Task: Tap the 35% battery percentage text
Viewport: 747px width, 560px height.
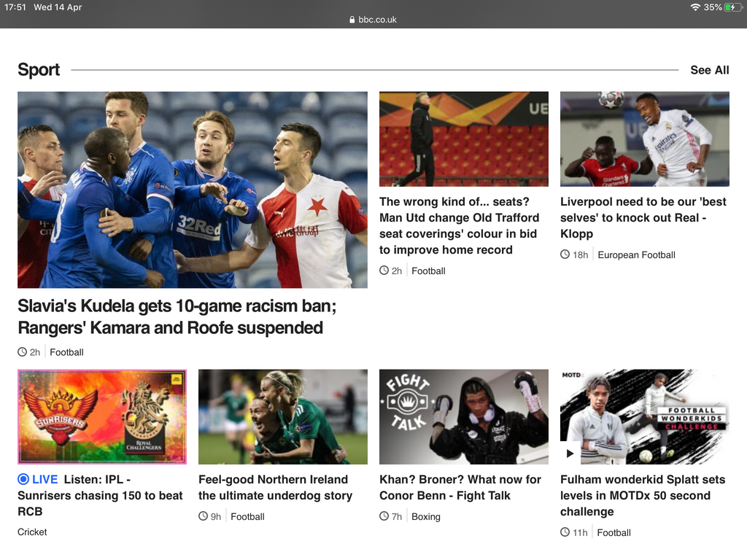Action: point(713,7)
